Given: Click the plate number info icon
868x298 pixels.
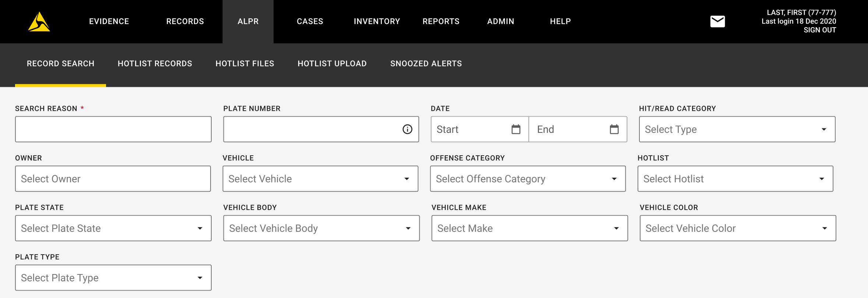Looking at the screenshot, I should (x=407, y=129).
